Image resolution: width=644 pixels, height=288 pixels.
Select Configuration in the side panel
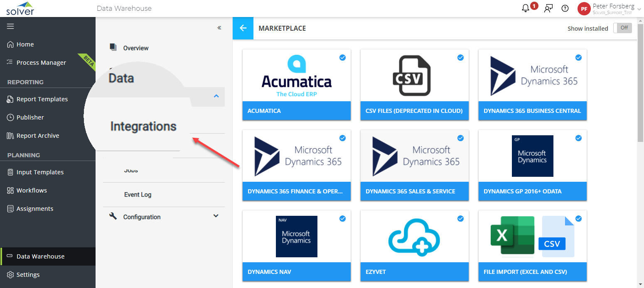click(x=142, y=217)
